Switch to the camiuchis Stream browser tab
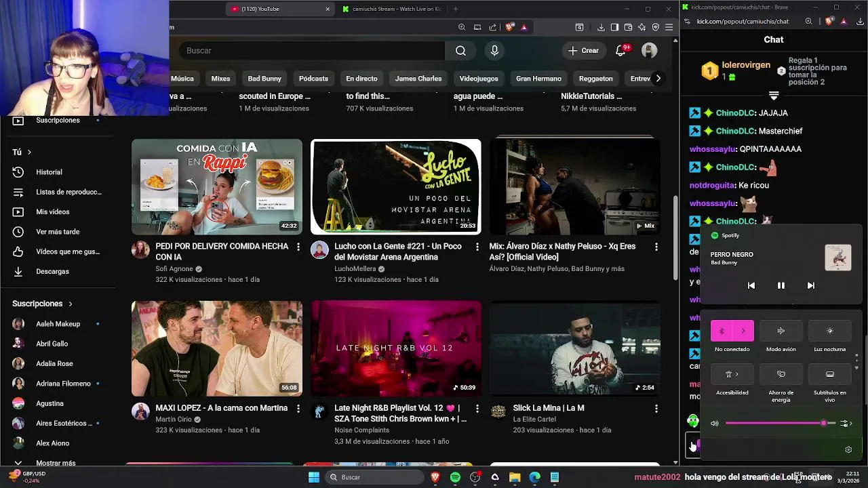This screenshot has height=488, width=868. [x=392, y=9]
